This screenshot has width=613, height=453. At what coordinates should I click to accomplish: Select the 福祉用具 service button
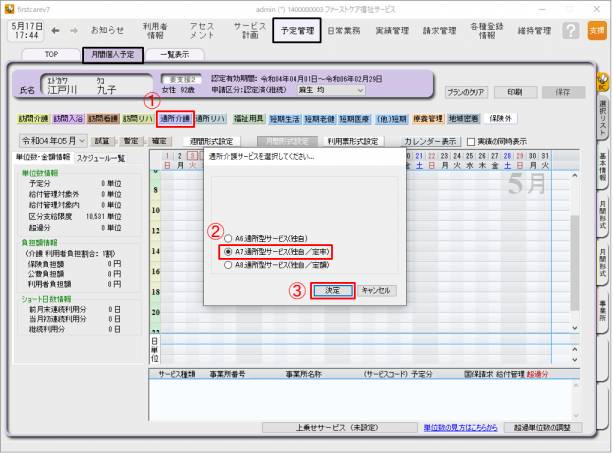click(248, 118)
